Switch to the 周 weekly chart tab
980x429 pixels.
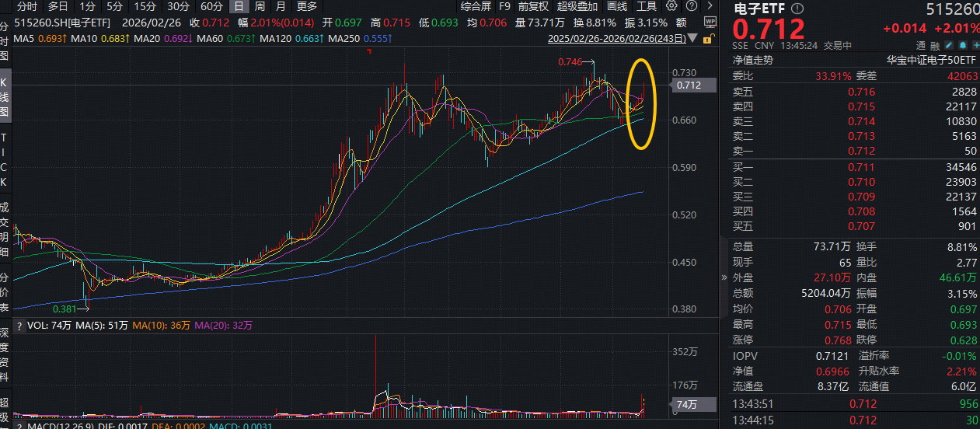click(x=260, y=6)
